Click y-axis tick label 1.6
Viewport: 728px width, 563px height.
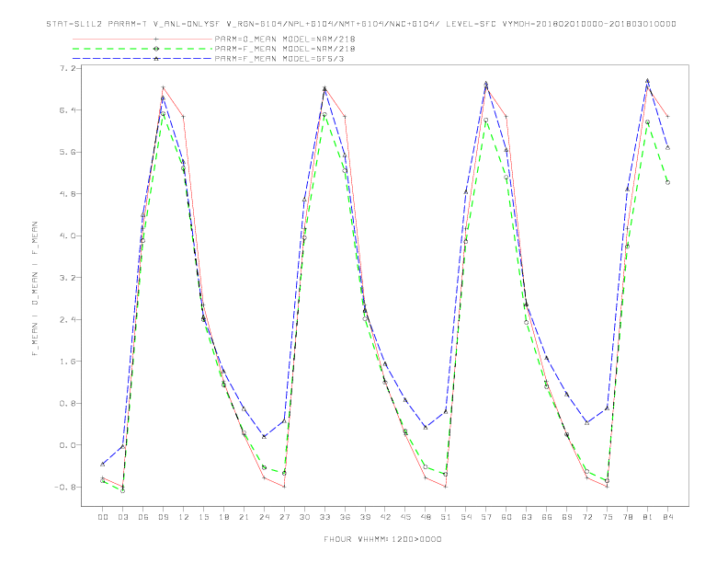pos(67,362)
